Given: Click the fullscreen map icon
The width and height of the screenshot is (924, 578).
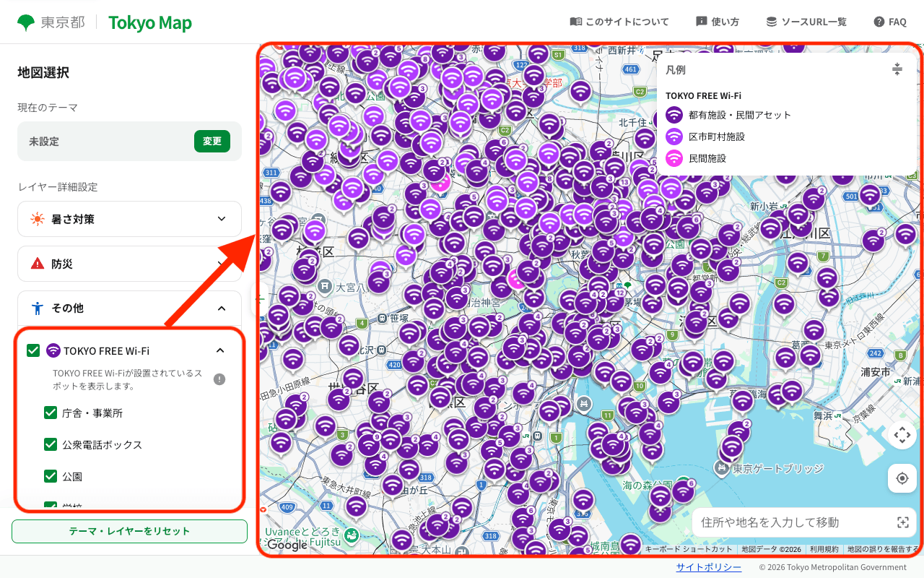Looking at the screenshot, I should click(x=902, y=435).
